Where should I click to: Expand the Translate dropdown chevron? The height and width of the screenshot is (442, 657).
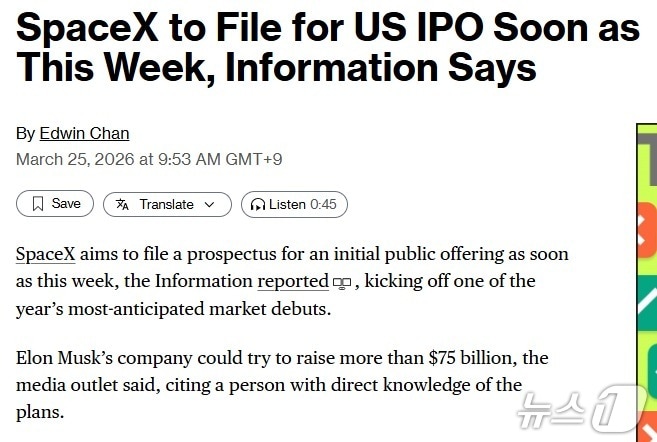pyautogui.click(x=210, y=204)
